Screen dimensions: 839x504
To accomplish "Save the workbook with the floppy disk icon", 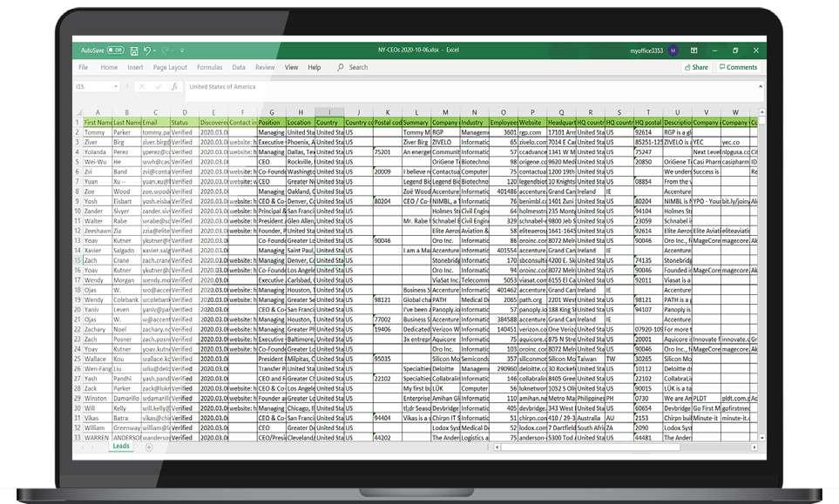I will click(x=134, y=50).
